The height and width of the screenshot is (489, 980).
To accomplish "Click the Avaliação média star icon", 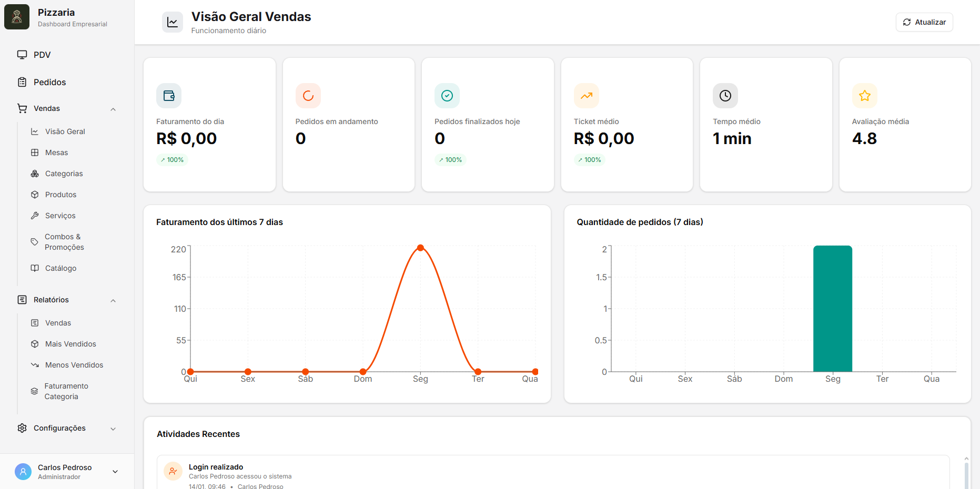I will tap(864, 96).
